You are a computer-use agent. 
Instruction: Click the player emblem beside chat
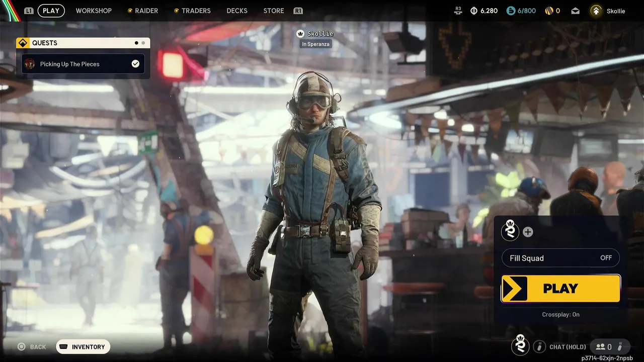[520, 345]
